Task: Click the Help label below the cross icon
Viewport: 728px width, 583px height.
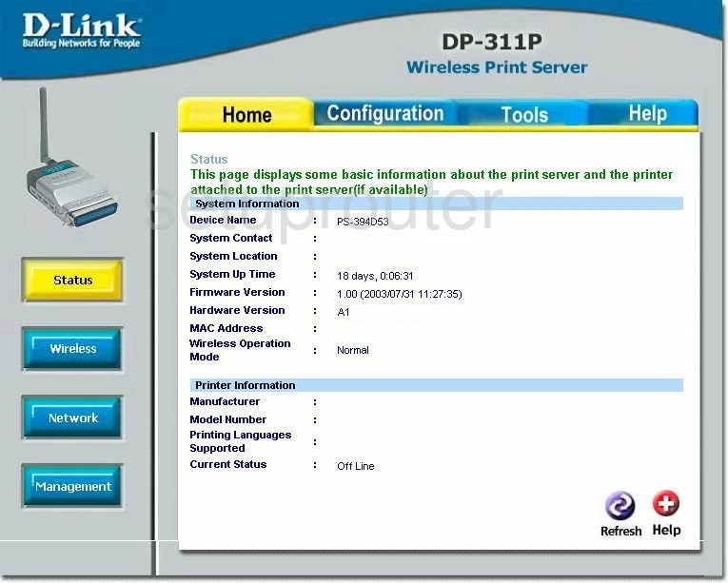Action: [666, 530]
